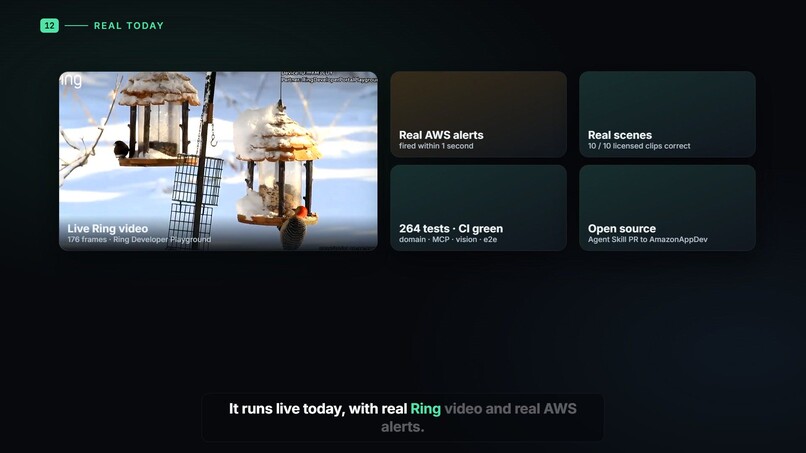Click the slide number 12 badge
The width and height of the screenshot is (806, 453).
pyautogui.click(x=49, y=25)
